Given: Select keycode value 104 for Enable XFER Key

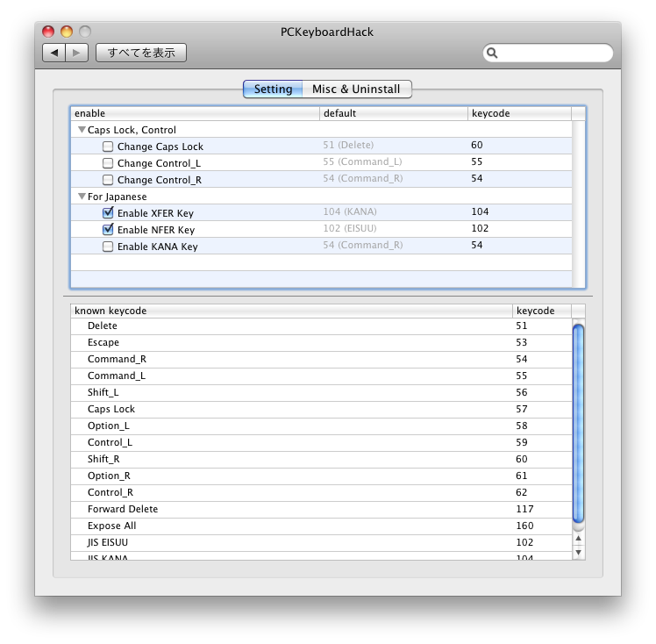Looking at the screenshot, I should pos(480,211).
